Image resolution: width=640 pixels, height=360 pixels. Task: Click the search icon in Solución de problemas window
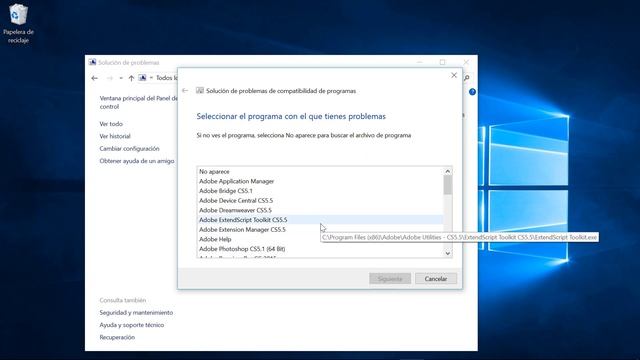(467, 78)
